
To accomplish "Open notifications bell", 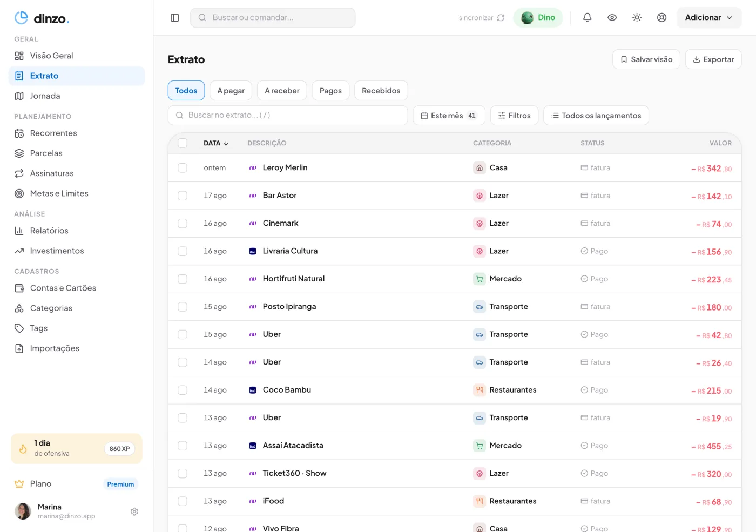I will click(x=588, y=18).
